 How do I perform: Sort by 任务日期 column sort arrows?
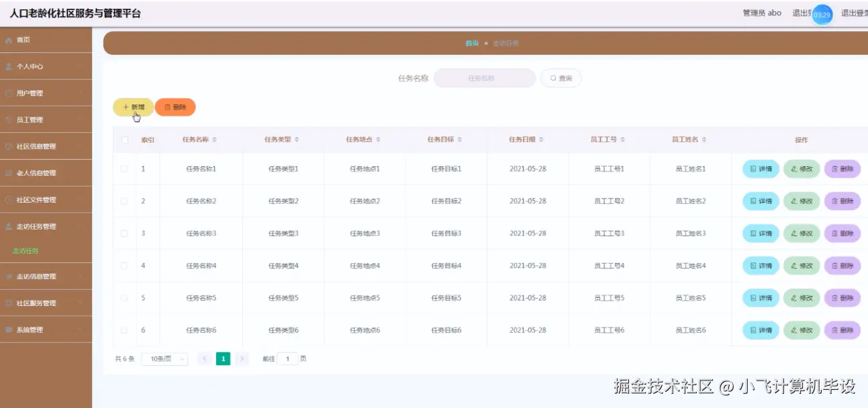click(541, 140)
